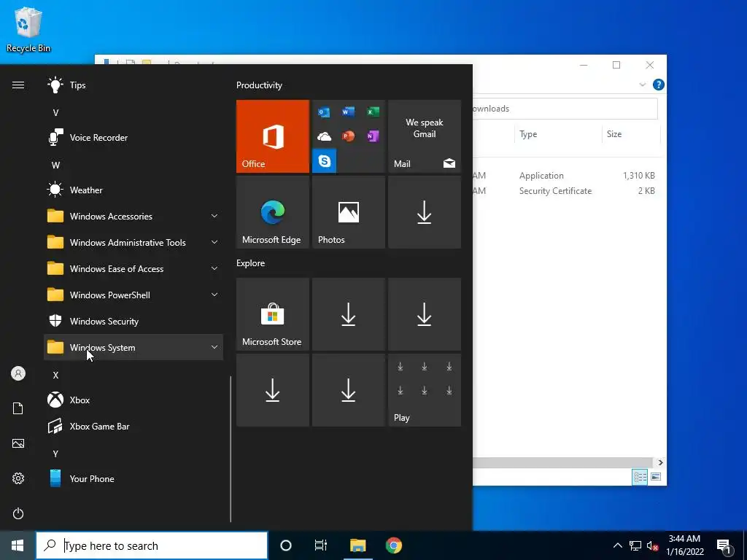
Task: Select the Application file row
Action: [x=566, y=176]
